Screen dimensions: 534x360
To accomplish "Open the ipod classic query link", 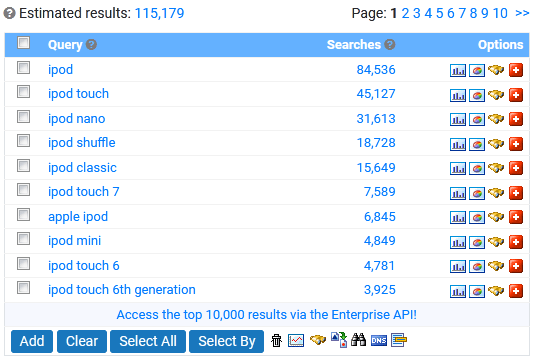I will coord(82,168).
